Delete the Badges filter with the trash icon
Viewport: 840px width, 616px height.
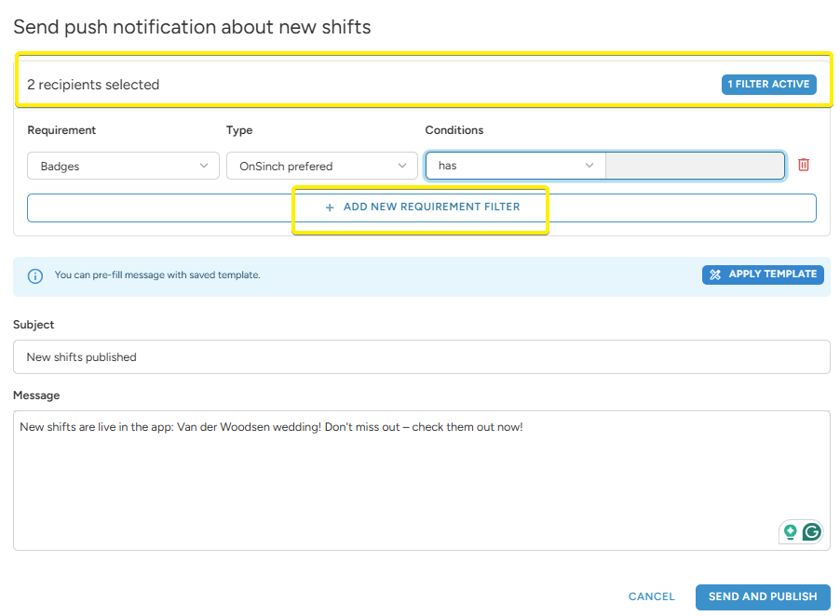[x=804, y=165]
